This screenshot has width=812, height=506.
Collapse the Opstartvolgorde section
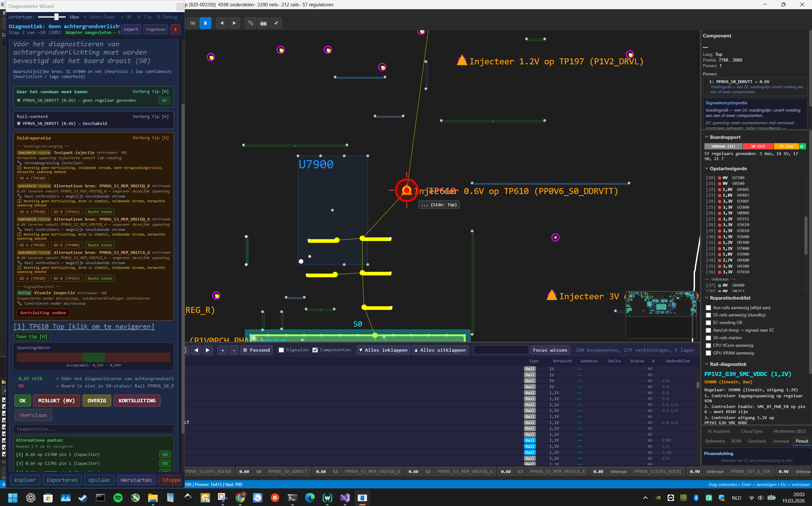(x=707, y=169)
